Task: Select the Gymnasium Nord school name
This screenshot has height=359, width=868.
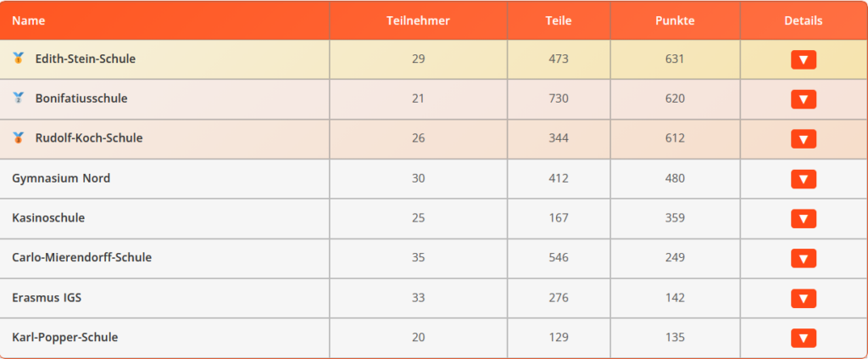Action: pos(61,178)
